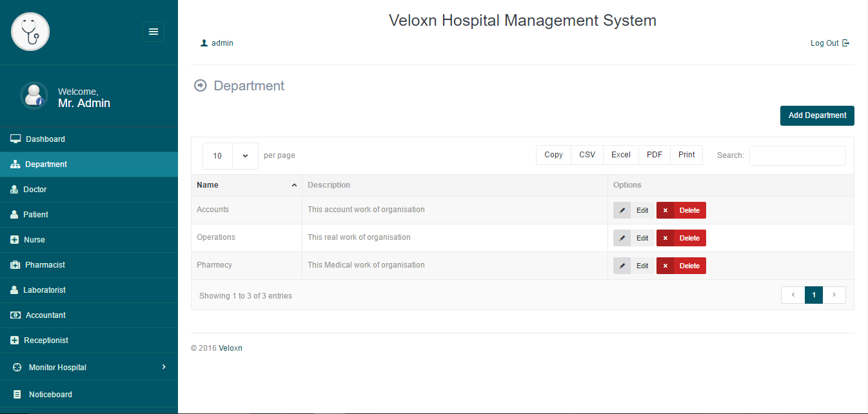Click the Pharmacist medkit icon

click(x=15, y=265)
